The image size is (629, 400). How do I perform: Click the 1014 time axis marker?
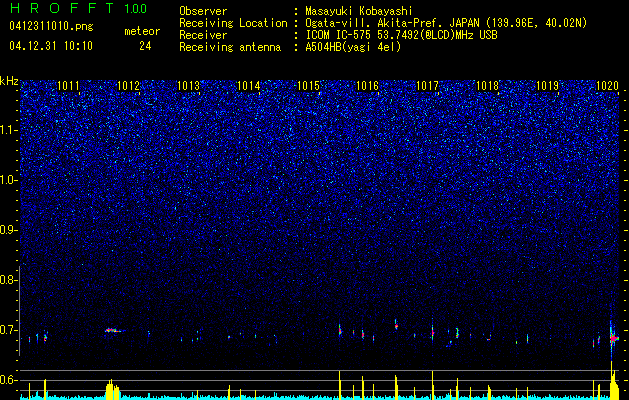(x=248, y=85)
